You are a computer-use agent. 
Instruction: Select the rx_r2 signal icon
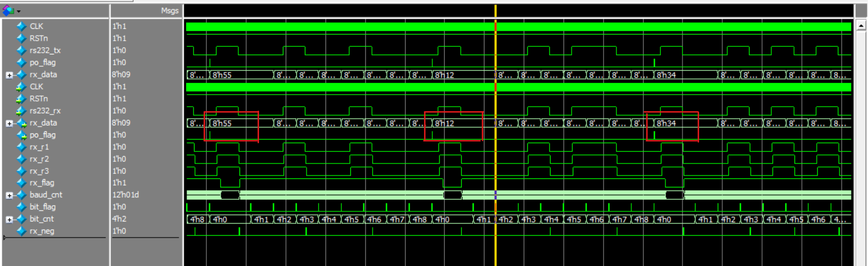22,159
